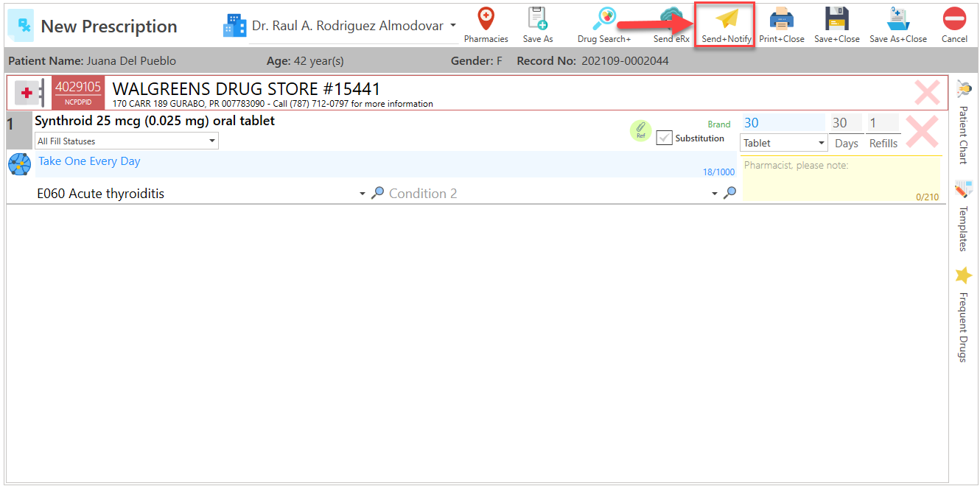The height and width of the screenshot is (486, 980).
Task: Click the quantity field showing 30
Action: tap(783, 123)
